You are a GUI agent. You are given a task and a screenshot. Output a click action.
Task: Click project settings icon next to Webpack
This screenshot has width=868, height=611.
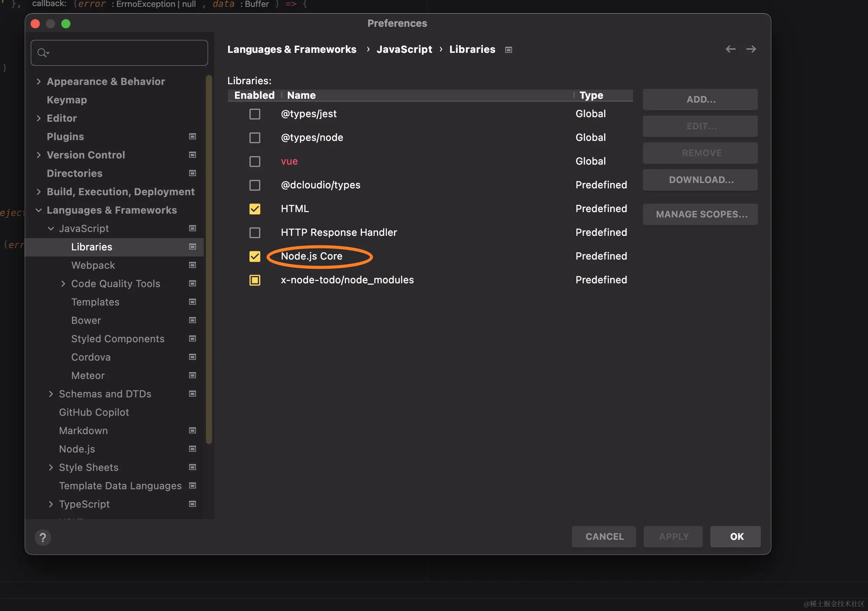[x=193, y=265]
